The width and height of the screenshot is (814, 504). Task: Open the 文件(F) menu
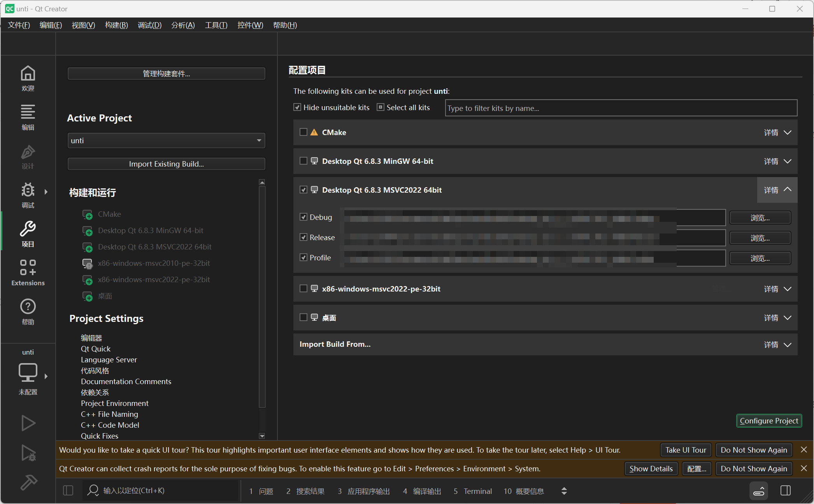[x=19, y=25]
